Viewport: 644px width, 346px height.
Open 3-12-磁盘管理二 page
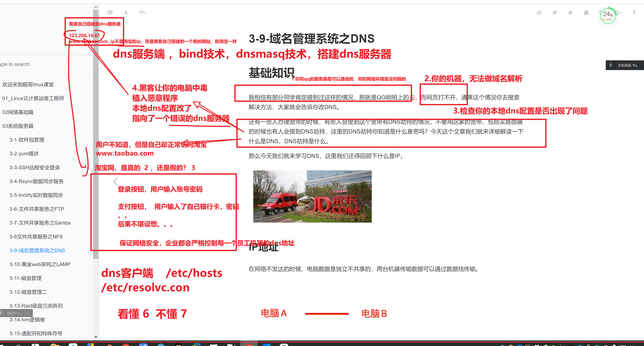tap(28, 292)
